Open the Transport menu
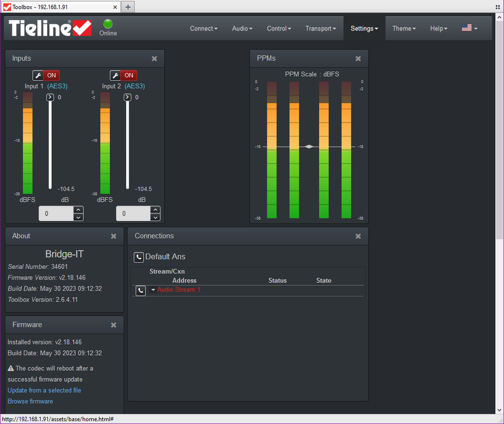 [320, 29]
